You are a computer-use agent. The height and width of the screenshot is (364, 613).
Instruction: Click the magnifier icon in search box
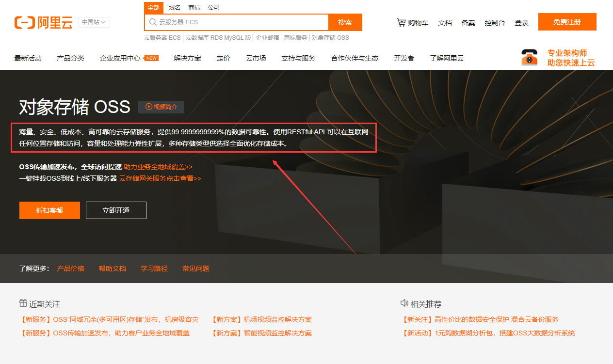click(x=153, y=22)
